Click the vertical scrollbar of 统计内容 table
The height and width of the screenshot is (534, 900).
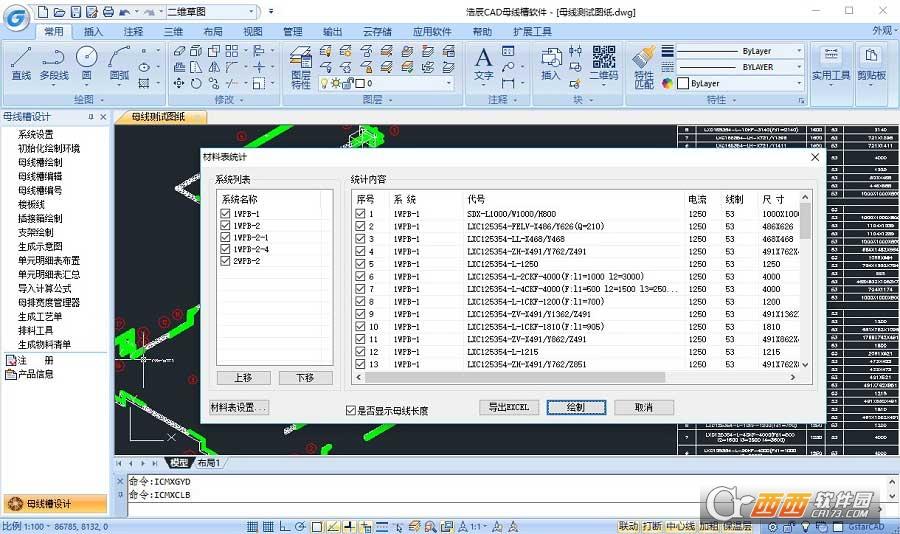pyautogui.click(x=805, y=221)
